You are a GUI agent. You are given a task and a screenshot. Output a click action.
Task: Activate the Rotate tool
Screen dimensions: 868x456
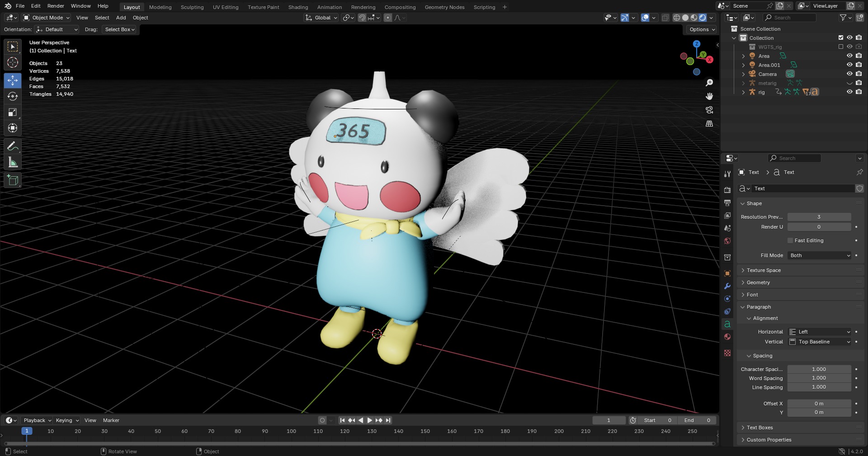[13, 96]
